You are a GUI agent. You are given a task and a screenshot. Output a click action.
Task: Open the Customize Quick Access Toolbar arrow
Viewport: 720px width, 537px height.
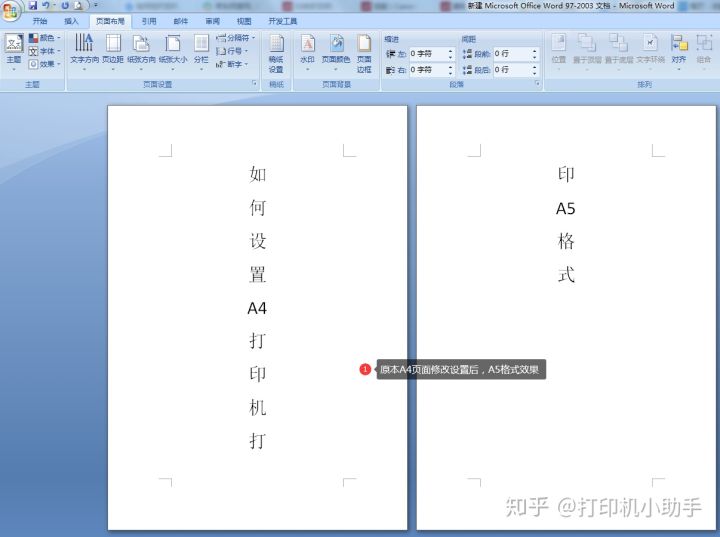tap(96, 6)
